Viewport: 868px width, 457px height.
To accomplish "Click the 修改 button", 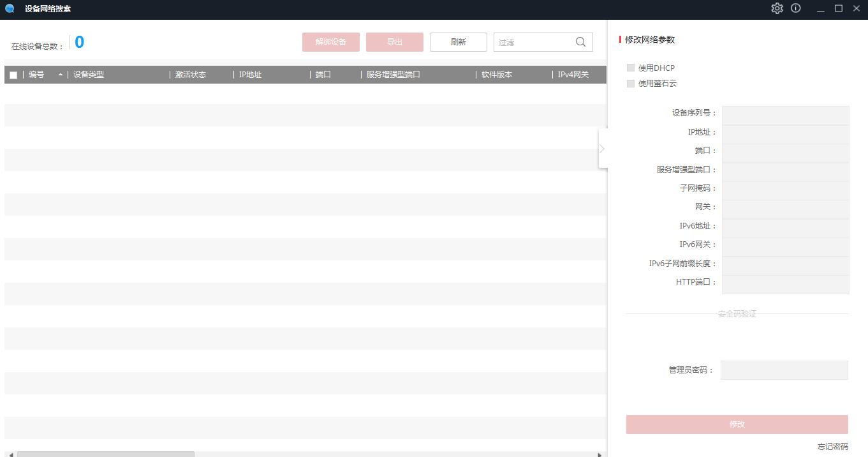I will (x=737, y=424).
